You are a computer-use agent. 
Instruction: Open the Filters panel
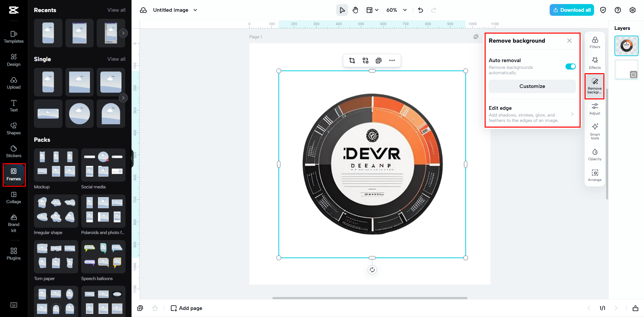pos(594,43)
